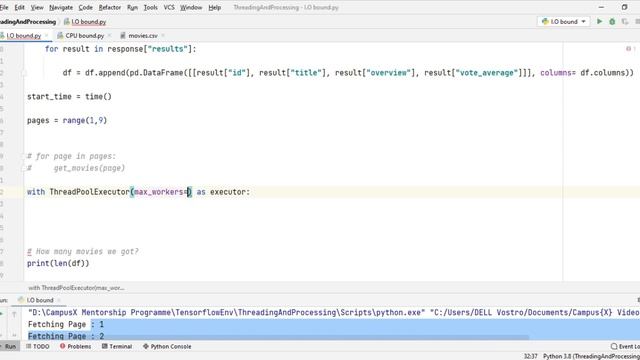Open the TODO tool window

point(38,346)
